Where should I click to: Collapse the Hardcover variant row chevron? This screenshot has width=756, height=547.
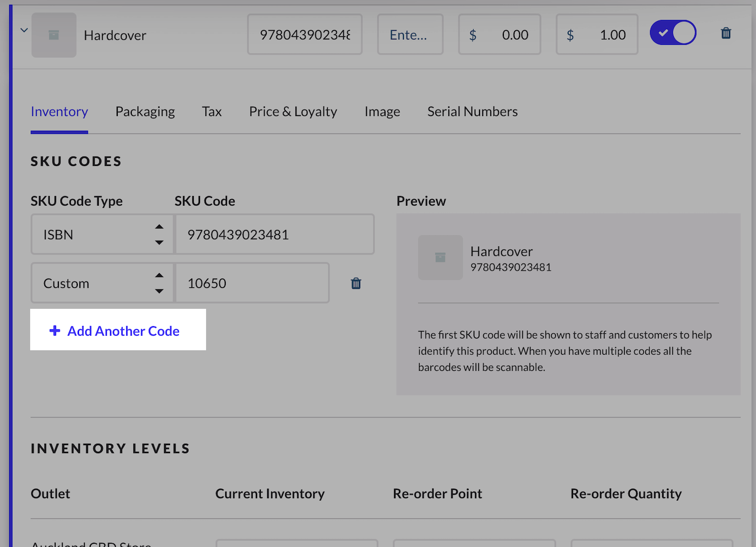24,30
